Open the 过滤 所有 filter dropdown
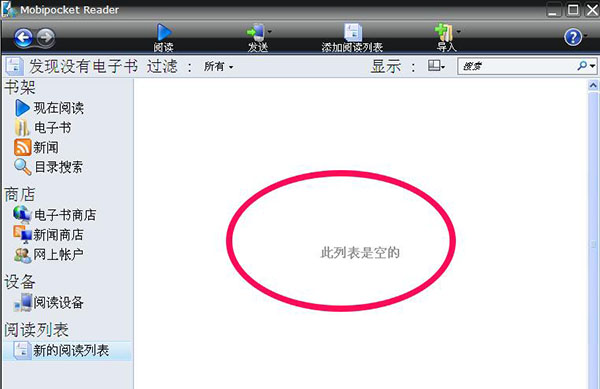The height and width of the screenshot is (389, 600). (x=218, y=67)
